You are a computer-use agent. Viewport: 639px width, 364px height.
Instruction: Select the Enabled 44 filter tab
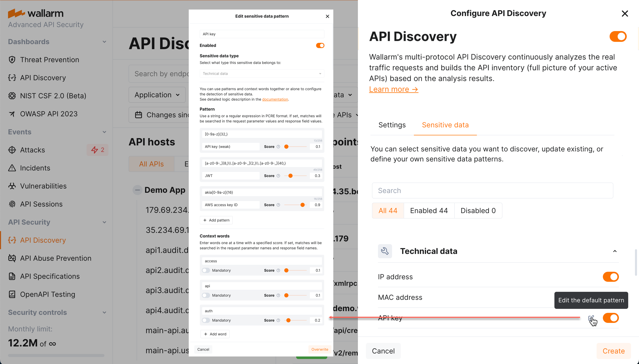[429, 210]
